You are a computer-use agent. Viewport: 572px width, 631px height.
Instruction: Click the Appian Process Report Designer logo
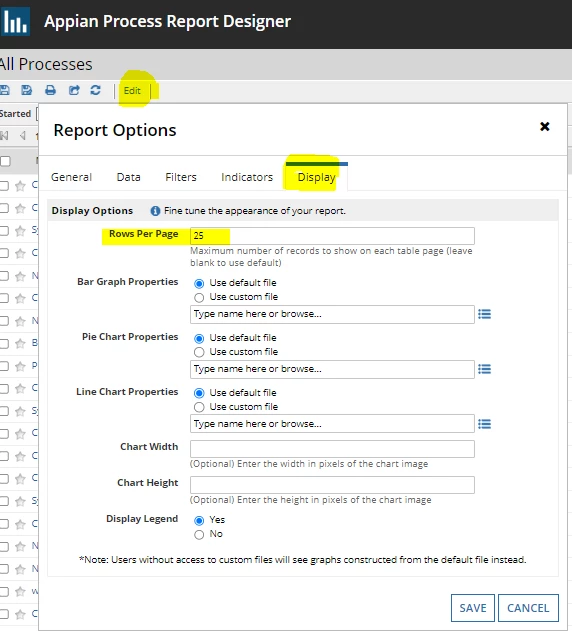point(15,22)
